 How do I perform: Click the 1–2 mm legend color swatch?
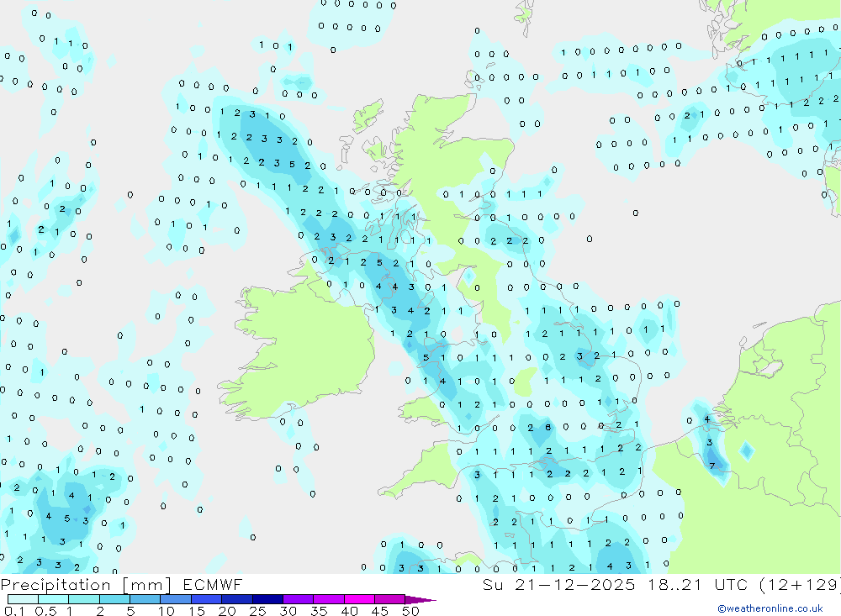click(x=84, y=599)
